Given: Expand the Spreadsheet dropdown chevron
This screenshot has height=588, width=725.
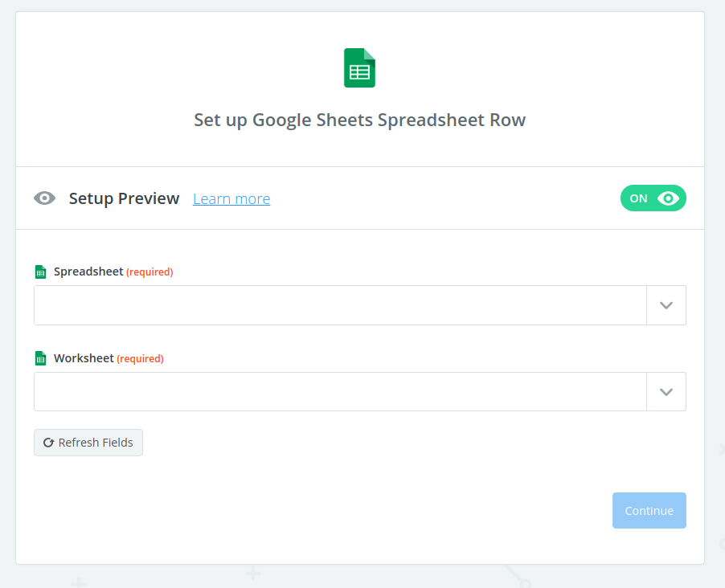Looking at the screenshot, I should pyautogui.click(x=666, y=305).
